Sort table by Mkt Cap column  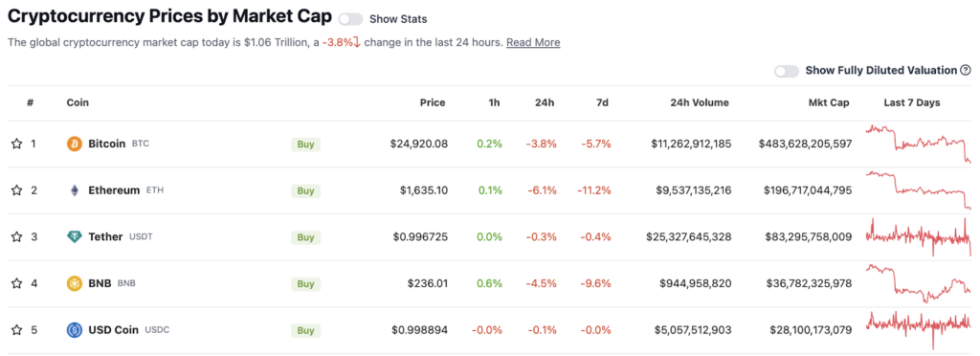(x=829, y=103)
